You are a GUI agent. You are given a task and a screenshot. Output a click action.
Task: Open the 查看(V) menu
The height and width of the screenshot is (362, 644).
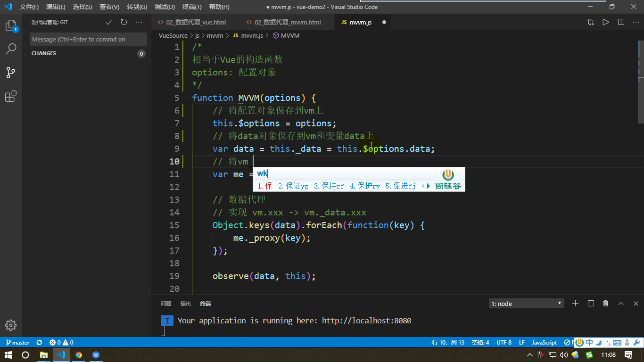[x=109, y=7]
